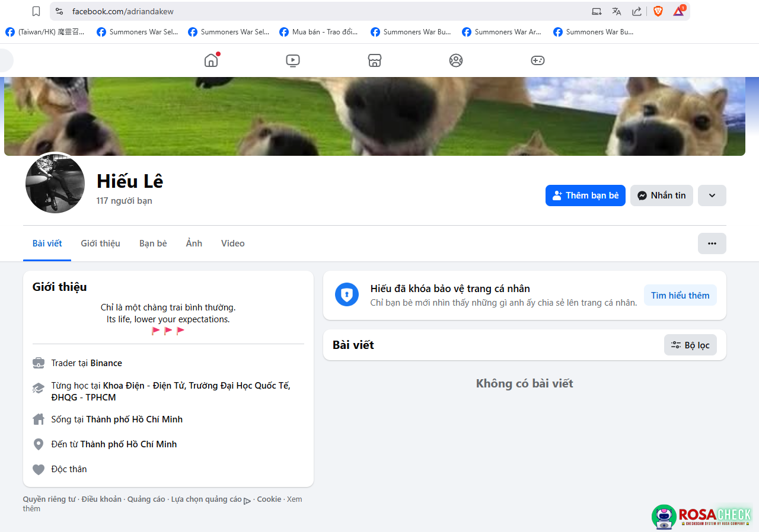Click the Brave Rewards triangle icon
The image size is (759, 532).
click(x=678, y=11)
